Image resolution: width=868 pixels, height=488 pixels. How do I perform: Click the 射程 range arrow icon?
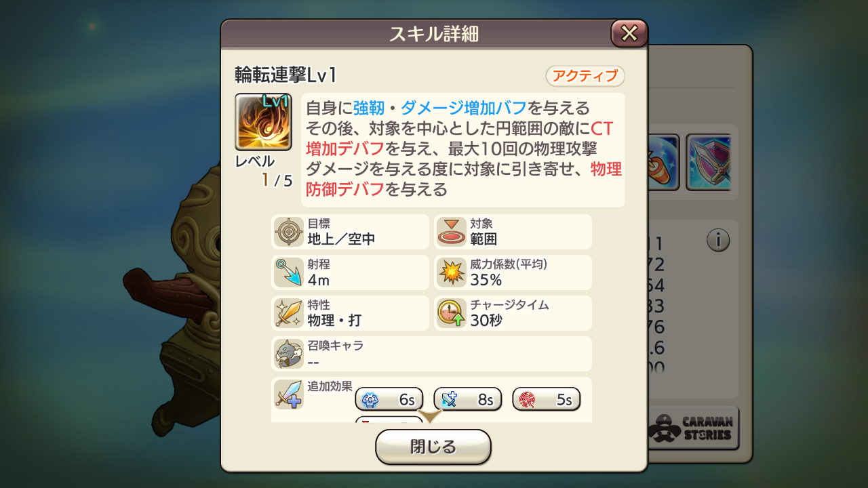[x=289, y=272]
